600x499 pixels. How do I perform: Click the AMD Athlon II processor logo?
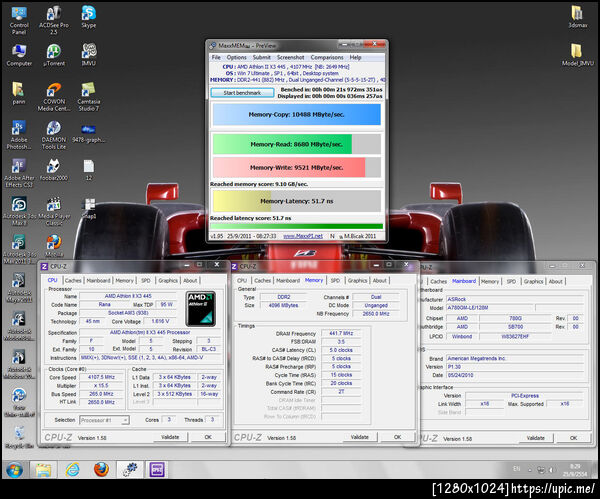[201, 308]
